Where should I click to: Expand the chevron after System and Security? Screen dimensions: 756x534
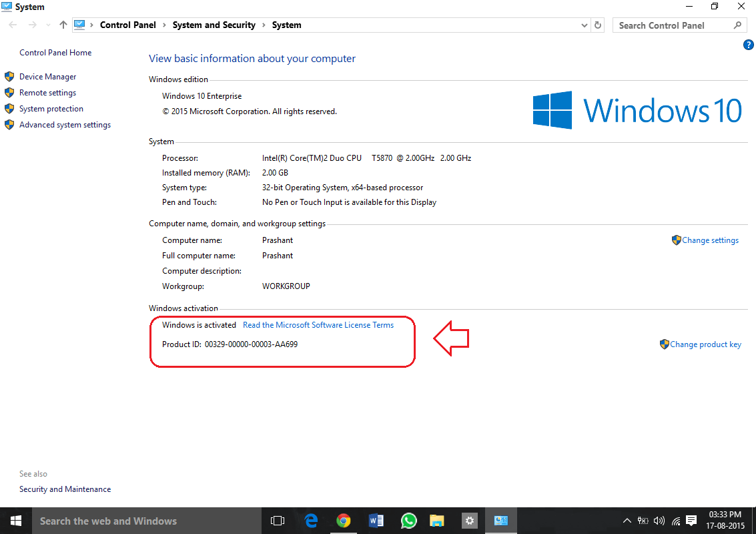264,25
